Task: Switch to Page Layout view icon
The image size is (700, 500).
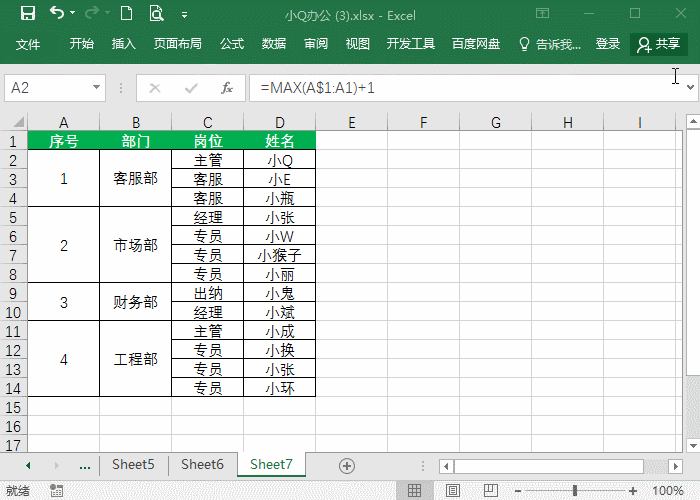Action: [452, 491]
